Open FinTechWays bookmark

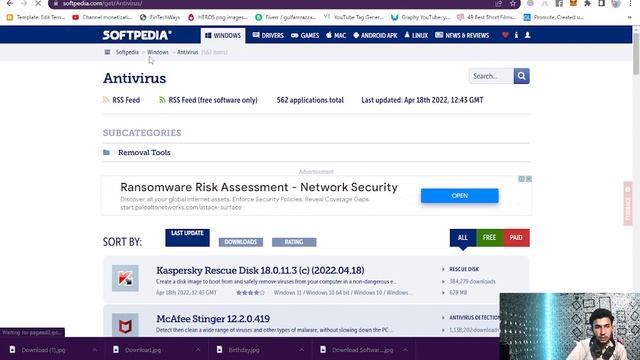160,17
